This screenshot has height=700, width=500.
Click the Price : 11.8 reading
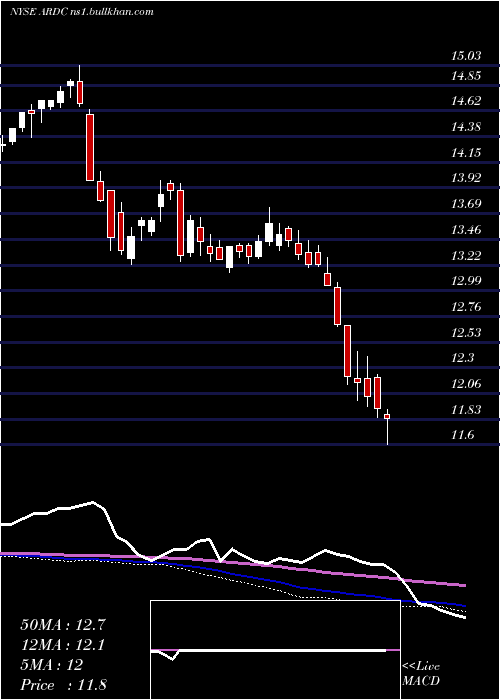coord(63,685)
